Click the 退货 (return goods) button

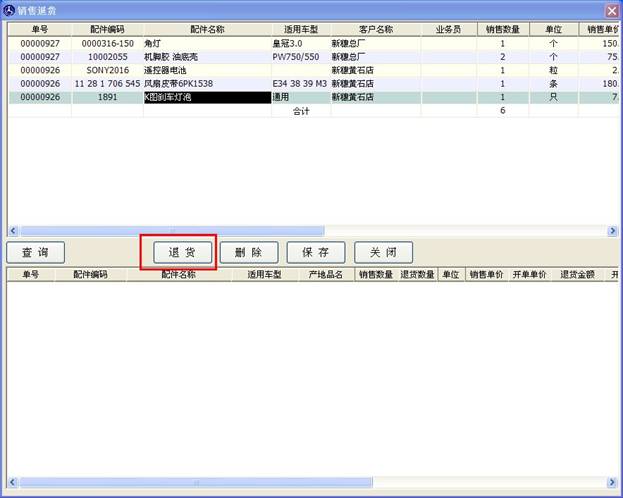point(182,252)
